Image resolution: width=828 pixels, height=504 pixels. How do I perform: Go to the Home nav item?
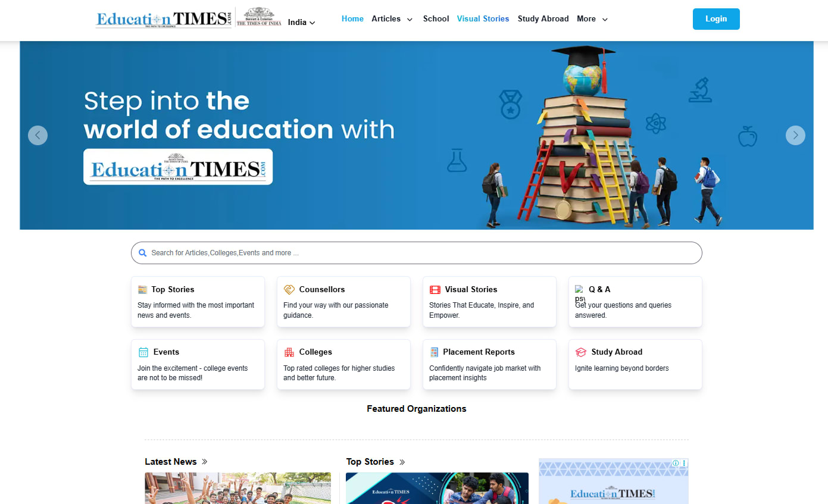point(352,19)
